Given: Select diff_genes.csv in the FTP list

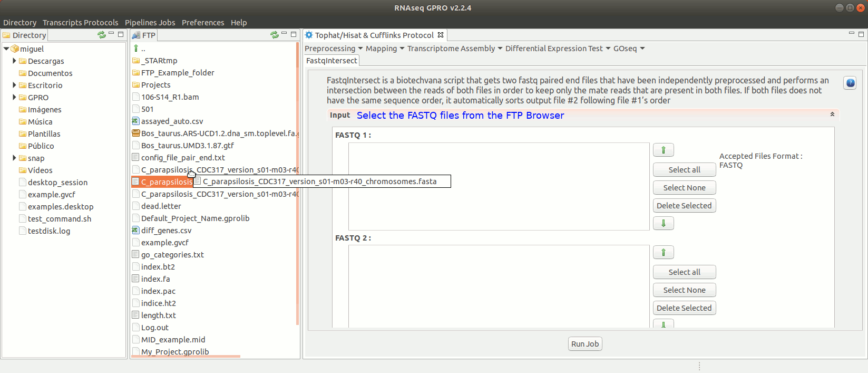Looking at the screenshot, I should click(x=166, y=231).
